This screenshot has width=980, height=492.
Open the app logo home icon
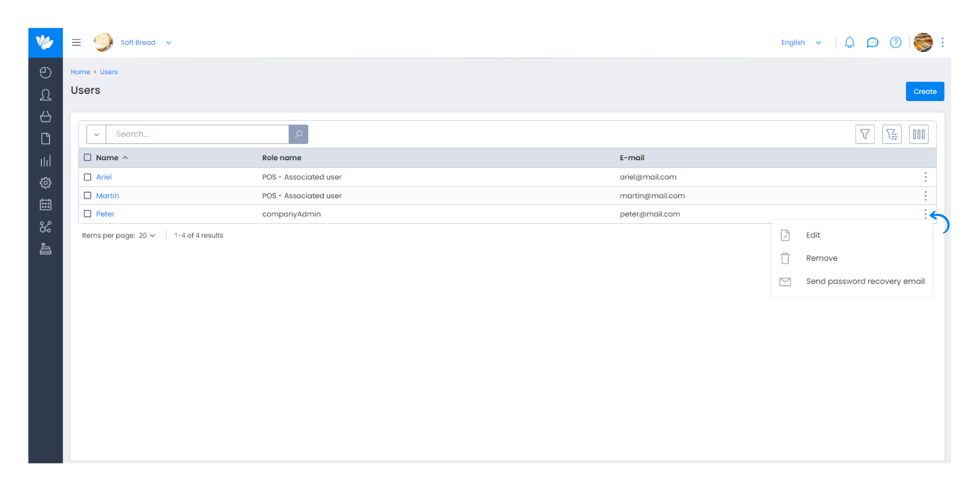45,42
